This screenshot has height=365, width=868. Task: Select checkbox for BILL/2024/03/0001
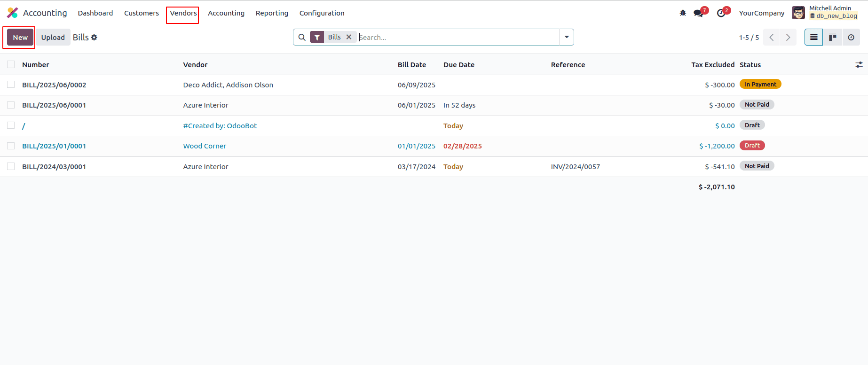click(11, 166)
